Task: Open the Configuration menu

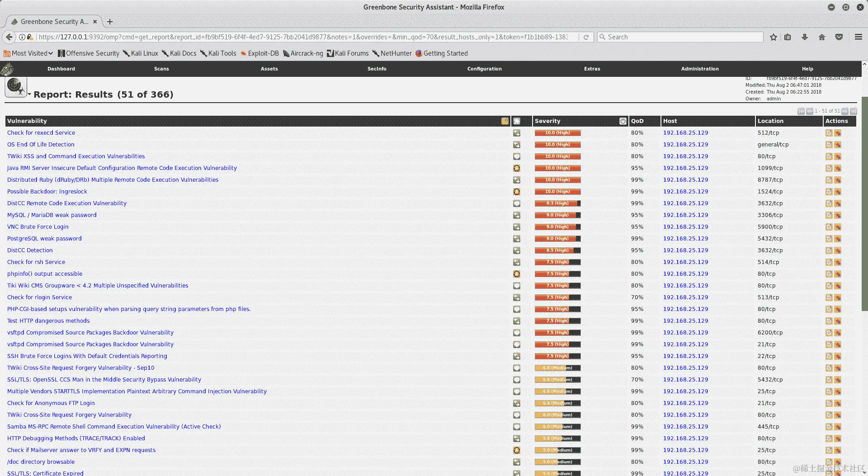Action: (x=484, y=69)
